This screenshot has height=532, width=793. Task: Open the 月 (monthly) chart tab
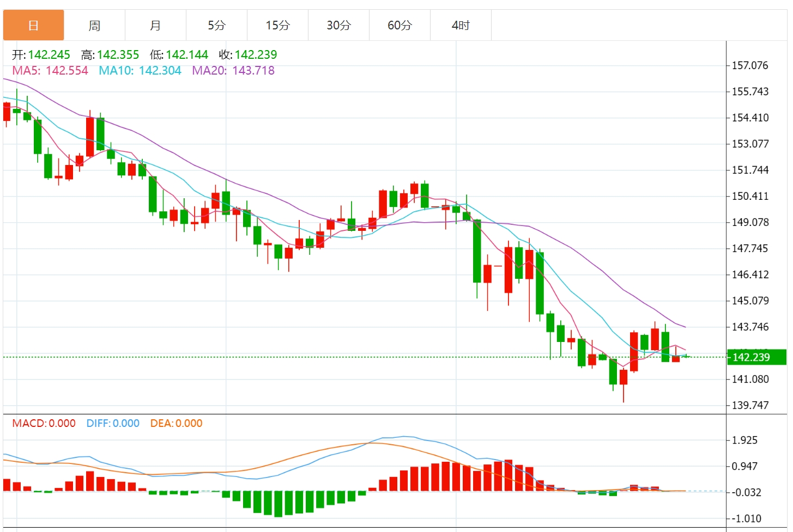point(156,25)
